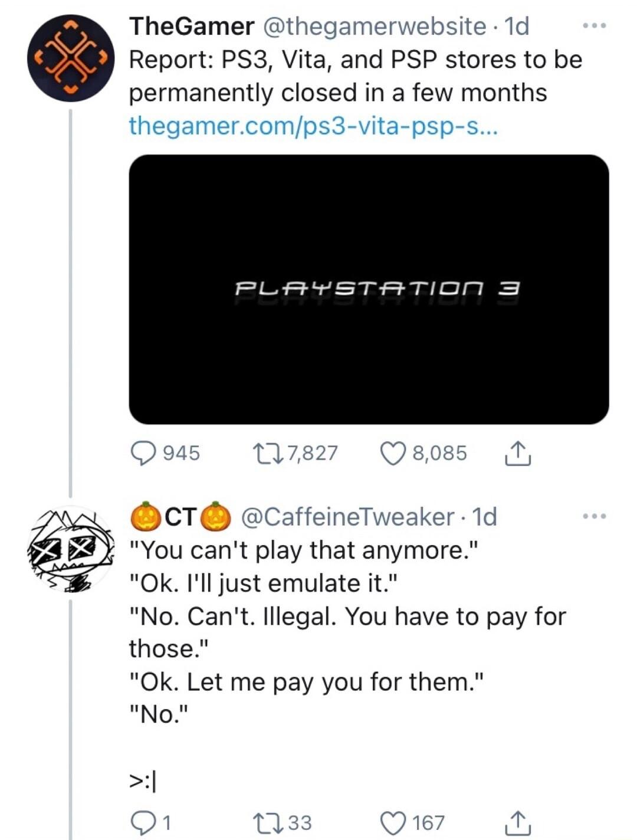Reply to CaffeineTweaker's tweet
The height and width of the screenshot is (840, 637).
pos(142,822)
